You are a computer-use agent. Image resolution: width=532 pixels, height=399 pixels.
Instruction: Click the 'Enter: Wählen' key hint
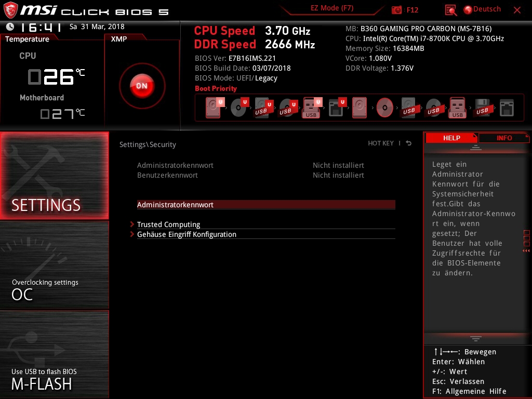[x=458, y=362]
